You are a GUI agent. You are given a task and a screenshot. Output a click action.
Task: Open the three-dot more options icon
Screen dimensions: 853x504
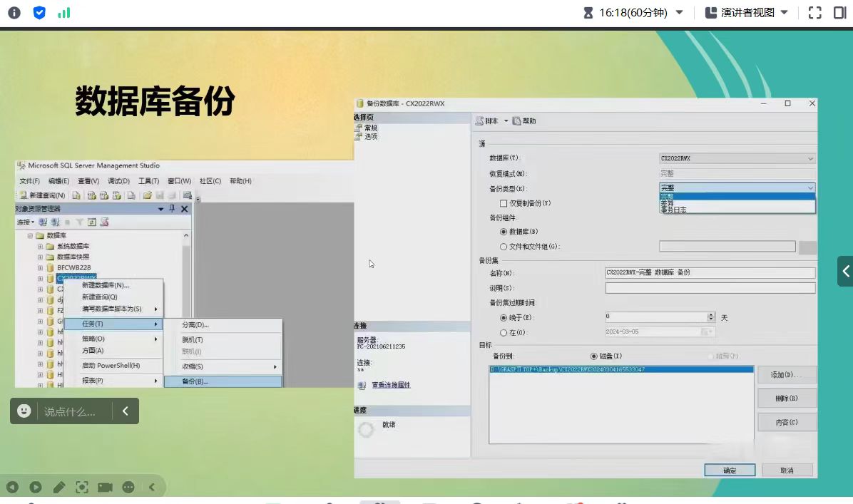(128, 487)
